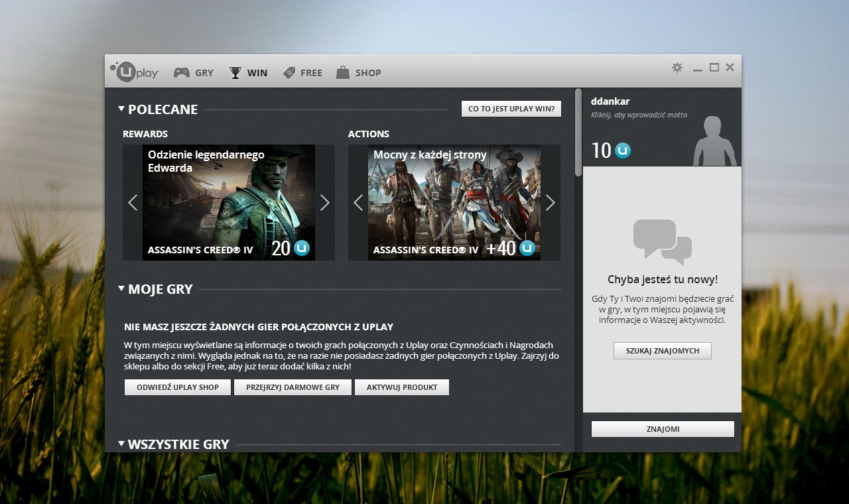
Task: Click the Uplay units icon beside 10
Action: [623, 151]
